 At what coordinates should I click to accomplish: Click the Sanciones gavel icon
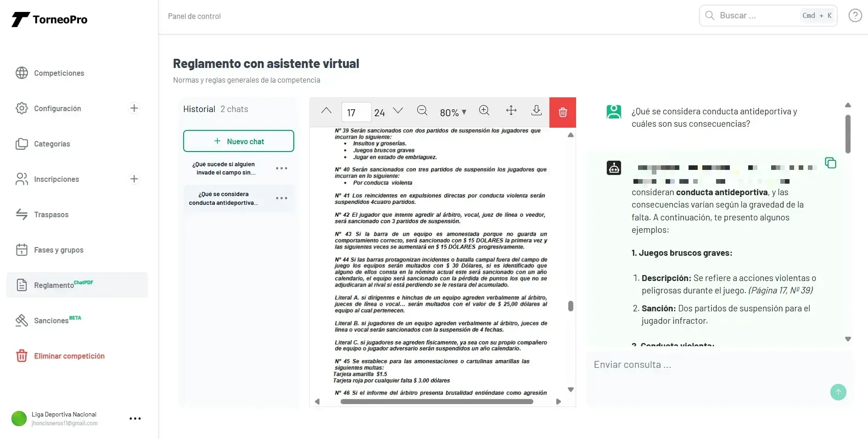pyautogui.click(x=22, y=321)
